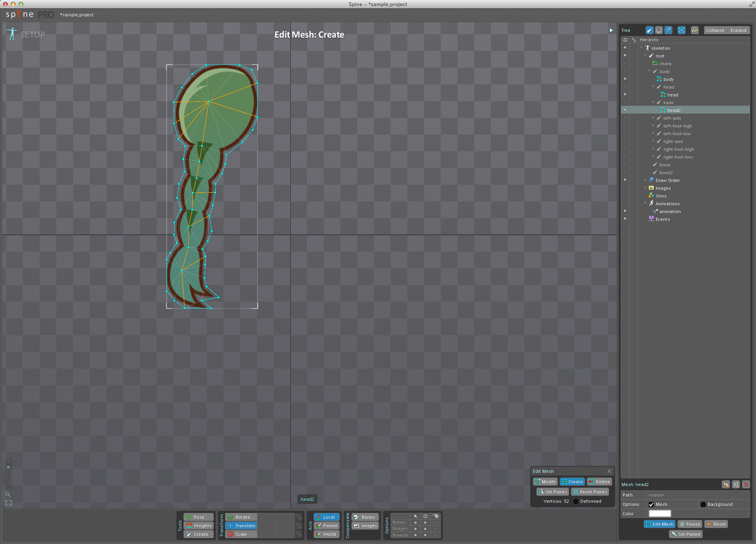Click Modify in Edit Mesh panel
This screenshot has width=756, height=544.
pyautogui.click(x=545, y=482)
